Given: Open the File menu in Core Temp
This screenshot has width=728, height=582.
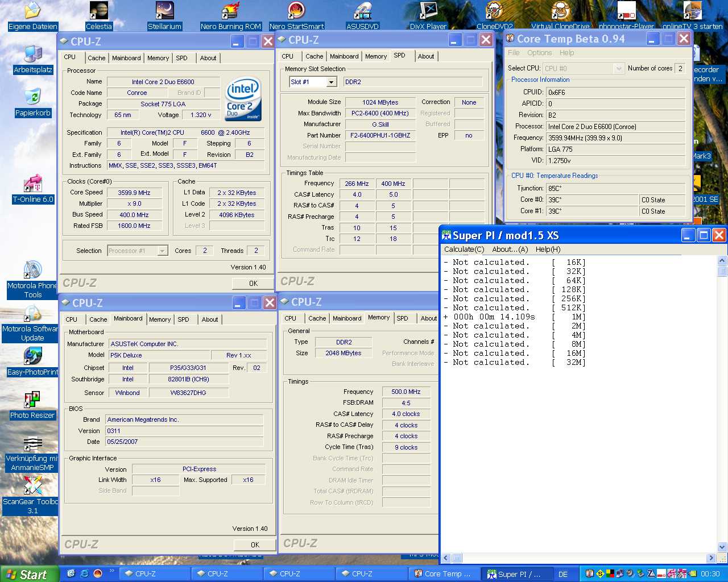Looking at the screenshot, I should coord(514,53).
